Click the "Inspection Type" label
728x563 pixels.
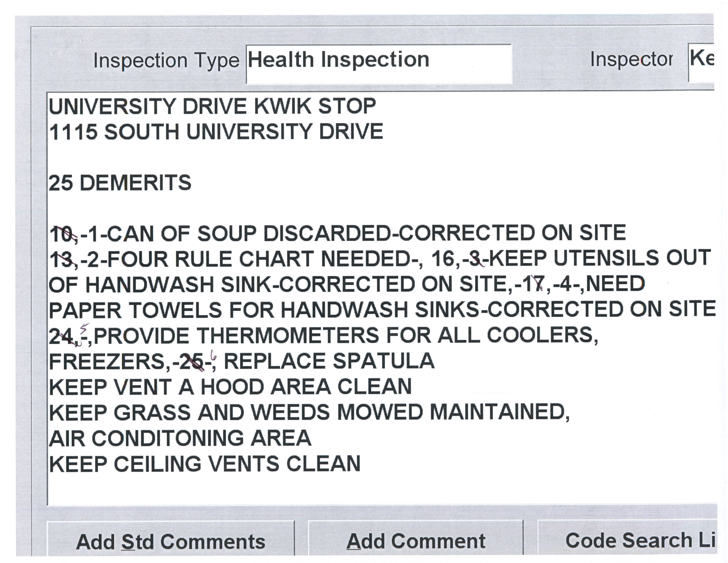(166, 61)
